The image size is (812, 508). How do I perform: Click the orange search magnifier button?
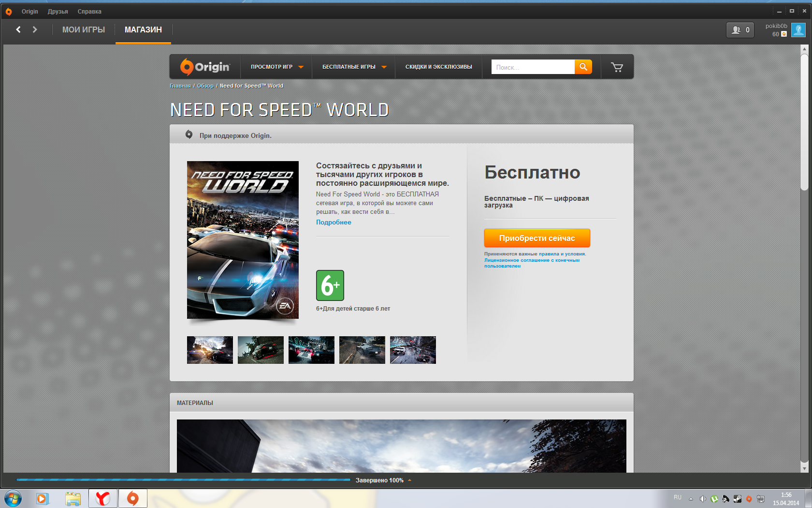583,67
